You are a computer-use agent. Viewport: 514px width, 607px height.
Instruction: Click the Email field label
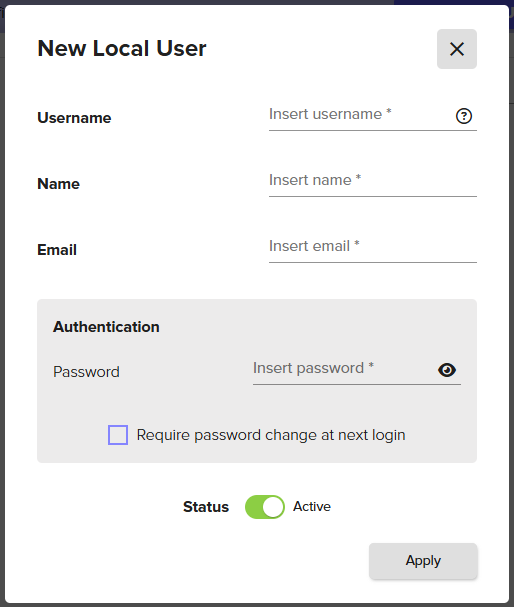click(57, 250)
